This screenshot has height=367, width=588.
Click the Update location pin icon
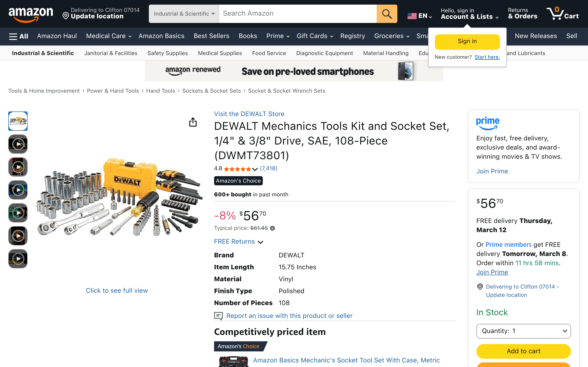coord(66,16)
